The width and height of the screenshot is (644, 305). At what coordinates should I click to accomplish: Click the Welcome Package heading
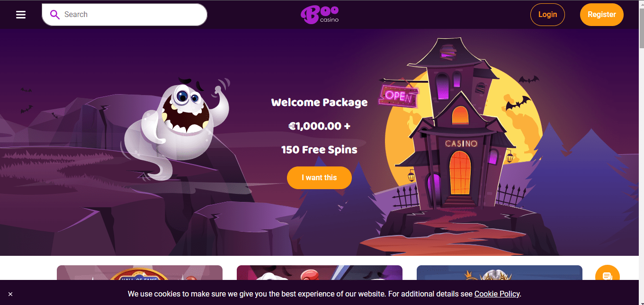pyautogui.click(x=319, y=102)
